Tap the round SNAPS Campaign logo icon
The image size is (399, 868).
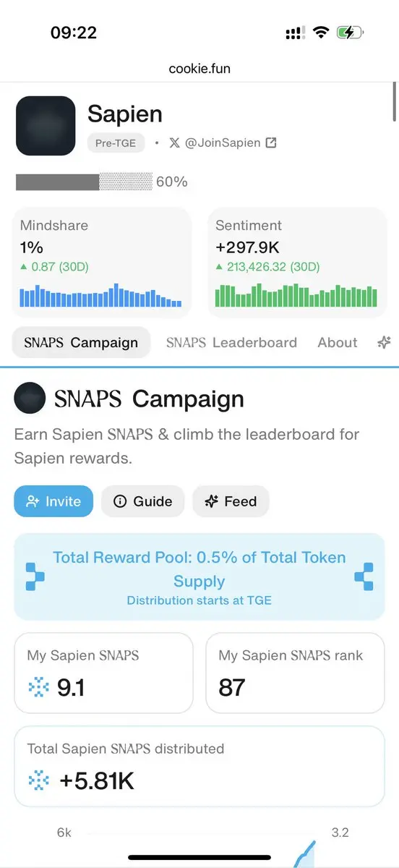click(x=30, y=399)
